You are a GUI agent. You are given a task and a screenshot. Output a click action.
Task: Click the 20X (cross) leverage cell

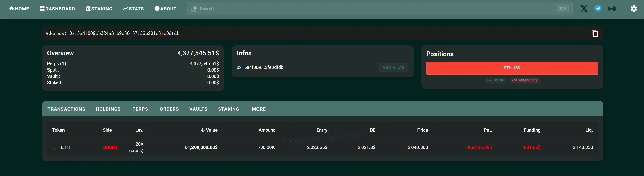click(x=136, y=147)
